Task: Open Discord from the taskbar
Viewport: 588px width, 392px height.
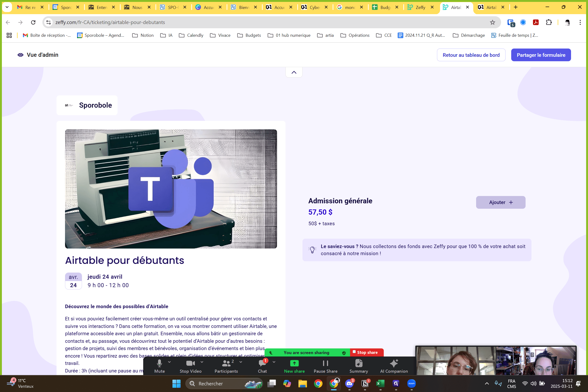Action: 349,383
